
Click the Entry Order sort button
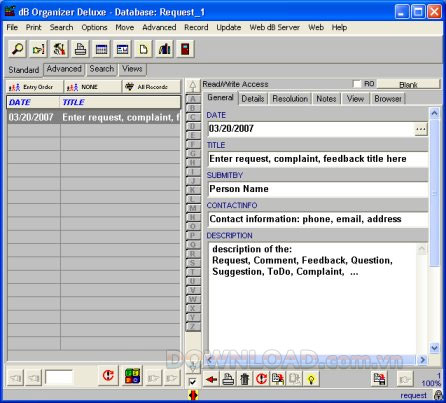pos(34,87)
